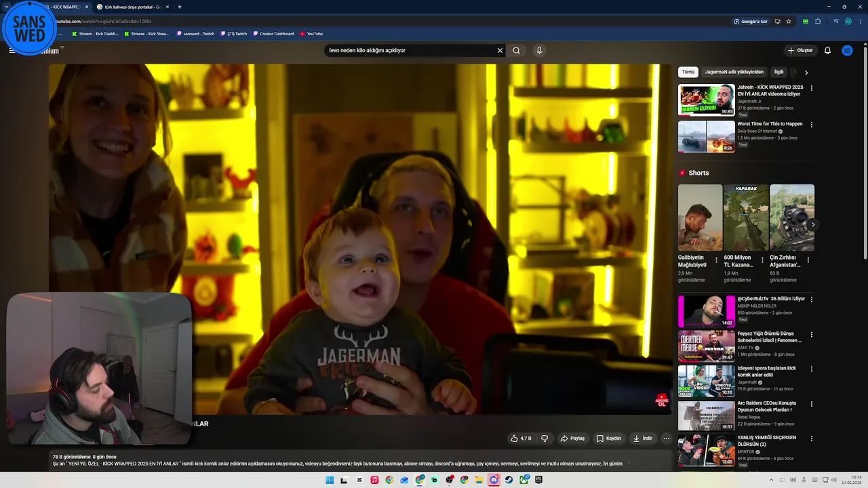868x488 pixels.
Task: Open the Creator Dashboard bookmark
Action: pyautogui.click(x=274, y=33)
